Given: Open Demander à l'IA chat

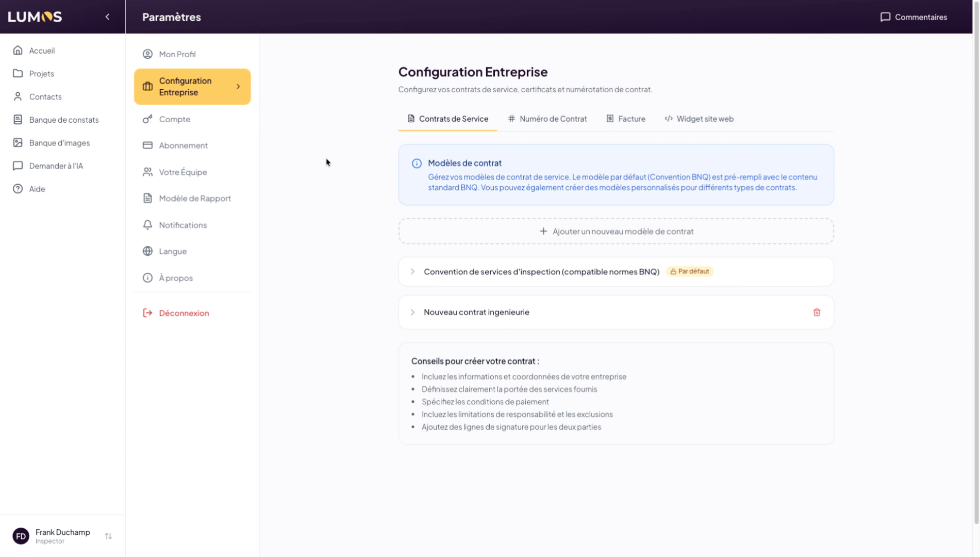Looking at the screenshot, I should [x=56, y=166].
